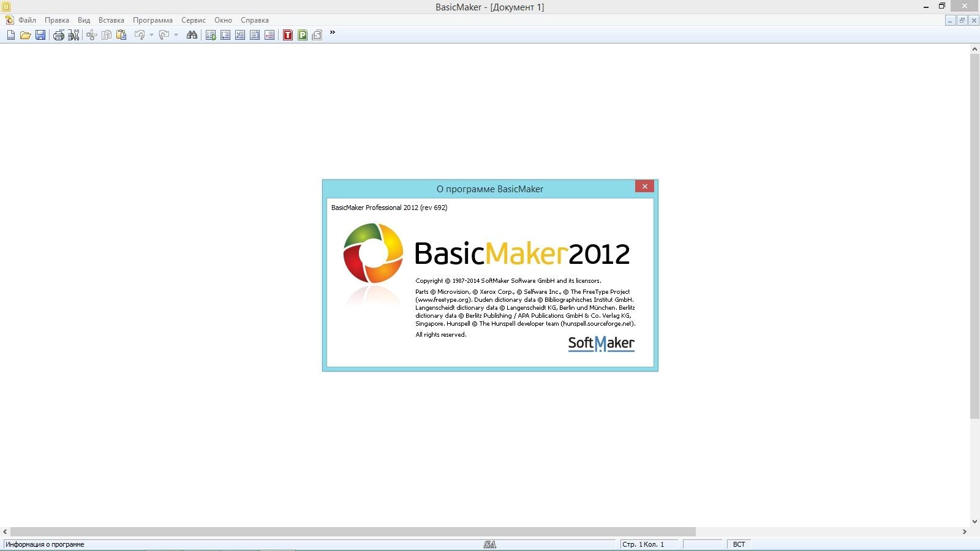Click version text 'BasicMaker Professional 2012 (rev 692)'

389,208
